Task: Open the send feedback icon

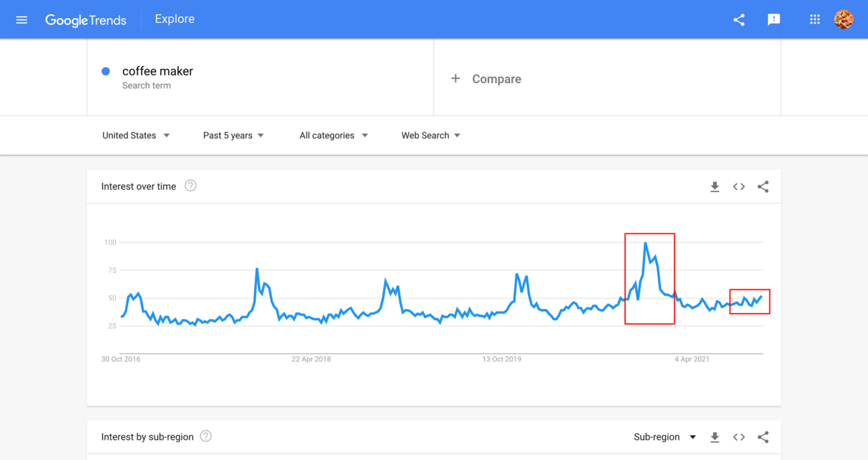Action: 774,19
